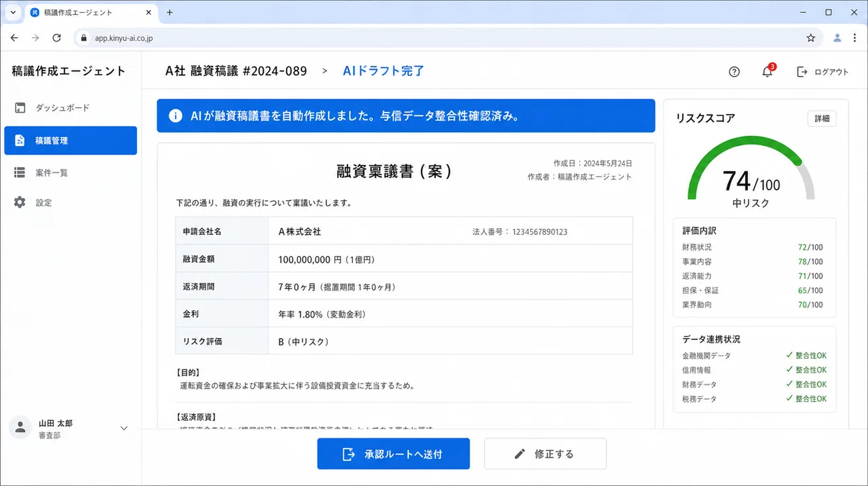Click the 【目的】 section heading

coord(188,373)
